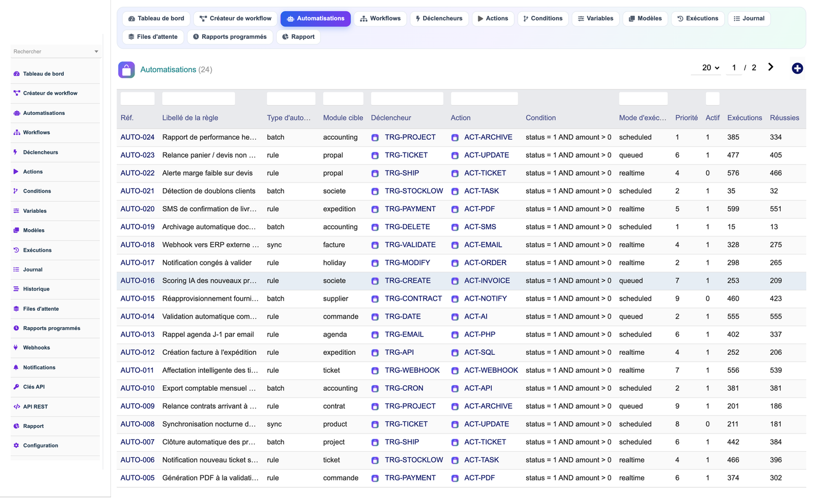Click trigger icon beside TRG-CRON
The width and height of the screenshot is (814, 504).
click(375, 389)
